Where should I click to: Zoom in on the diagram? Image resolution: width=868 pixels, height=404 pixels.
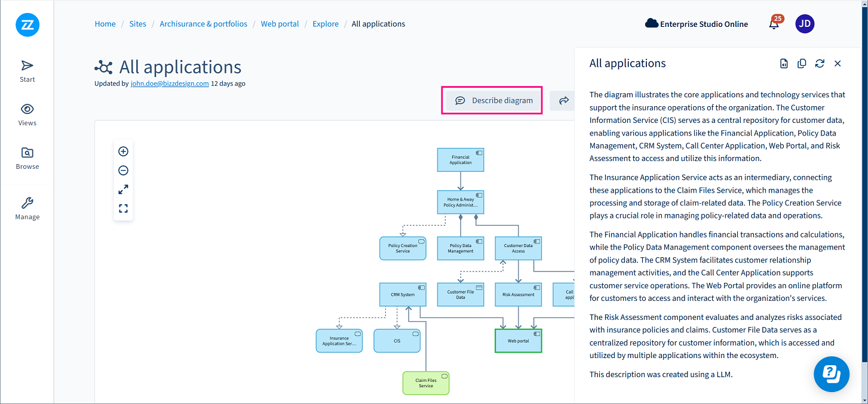tap(123, 152)
